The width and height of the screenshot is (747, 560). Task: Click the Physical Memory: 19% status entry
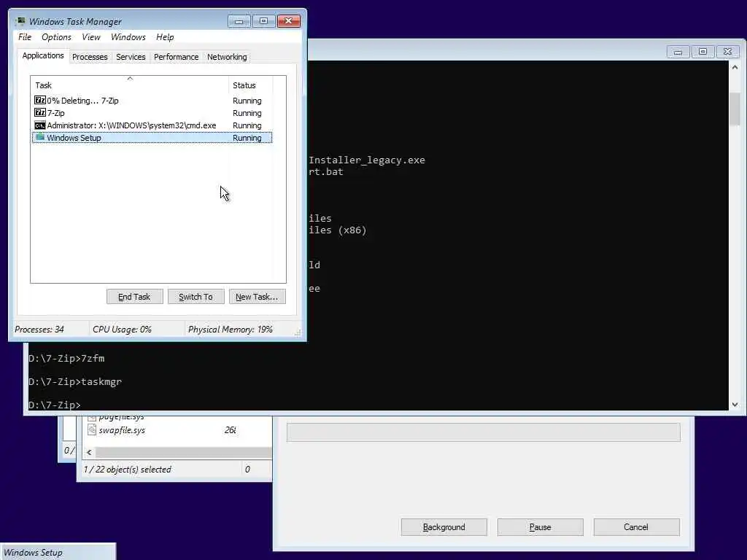230,330
